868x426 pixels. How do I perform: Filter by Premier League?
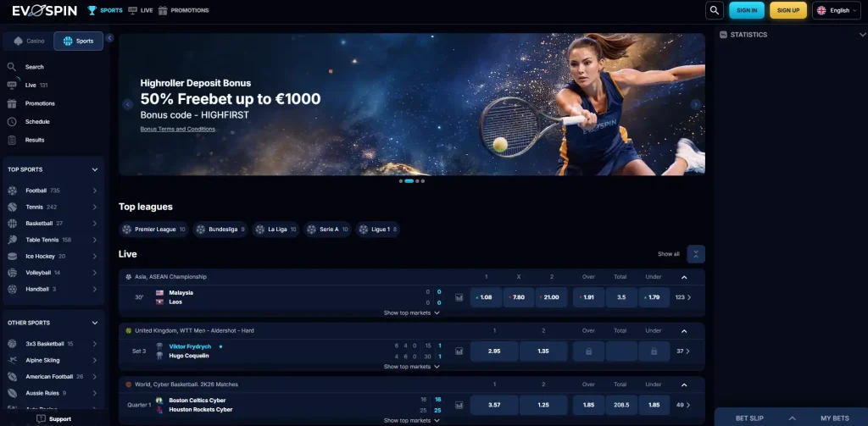point(154,229)
